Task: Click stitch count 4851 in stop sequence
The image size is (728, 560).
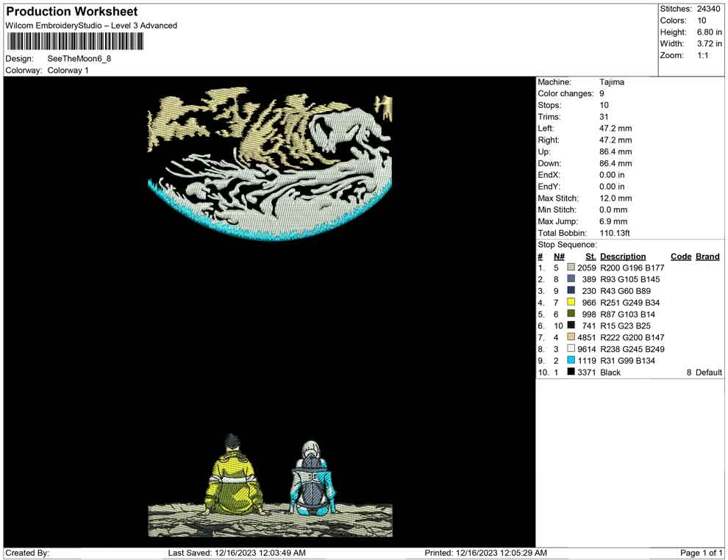Action: pyautogui.click(x=586, y=337)
